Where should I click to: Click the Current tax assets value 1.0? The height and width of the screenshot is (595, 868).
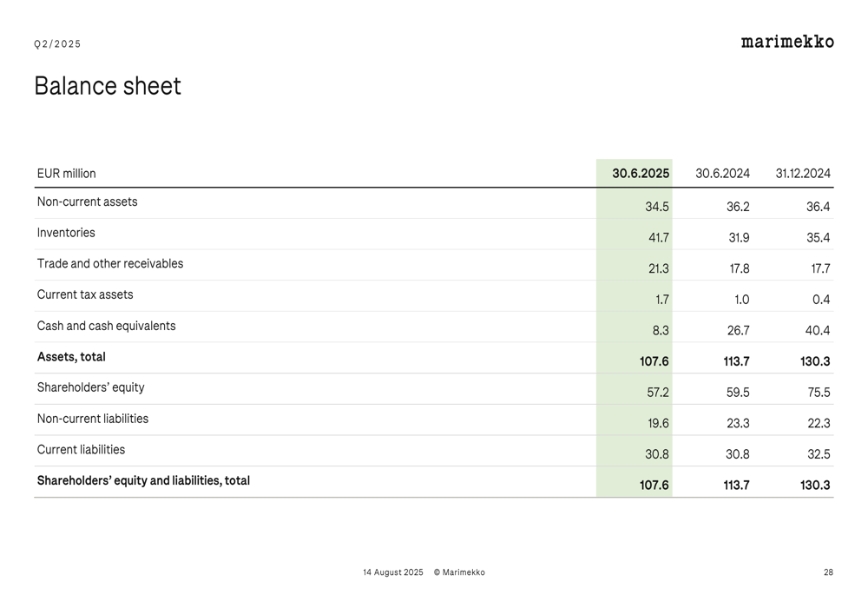(742, 300)
